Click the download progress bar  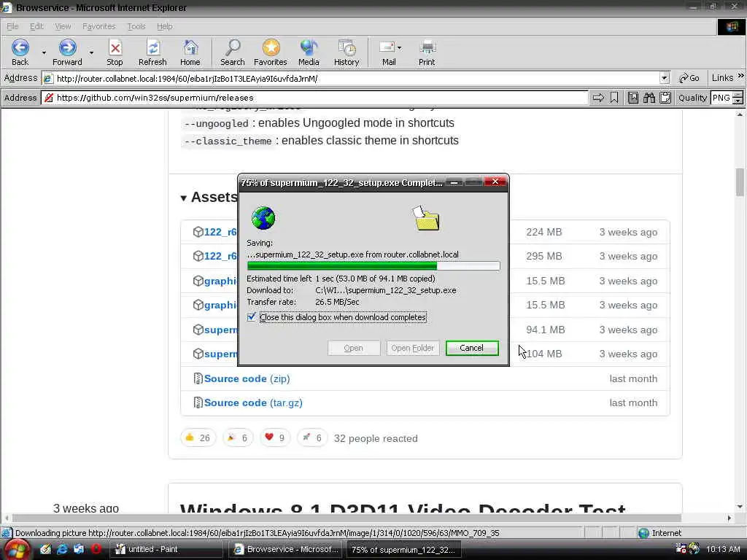point(373,266)
